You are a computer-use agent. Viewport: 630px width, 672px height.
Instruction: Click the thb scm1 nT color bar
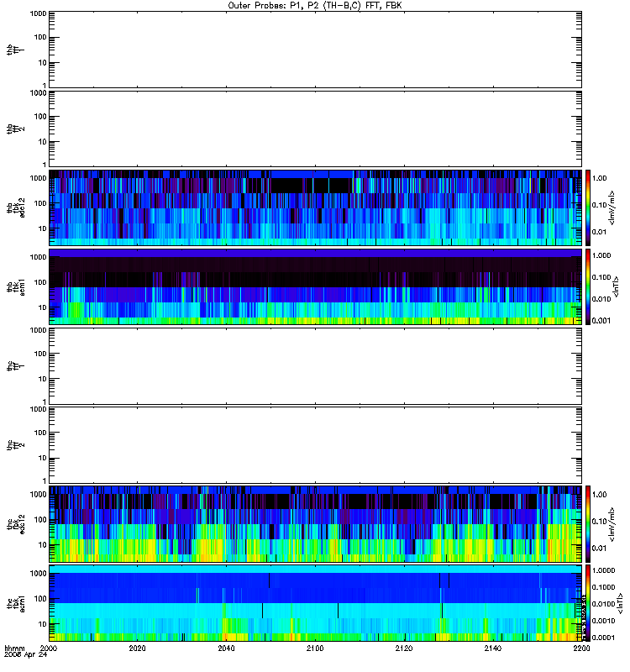point(588,286)
